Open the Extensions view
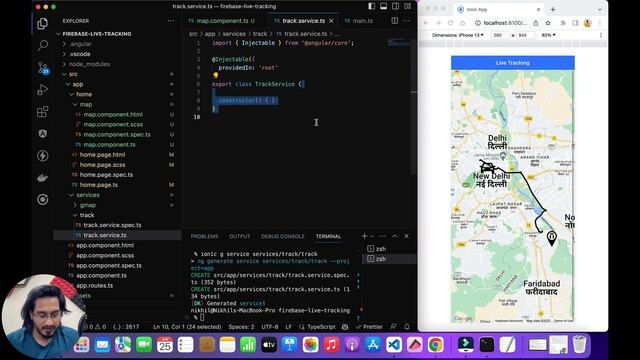 (42, 111)
